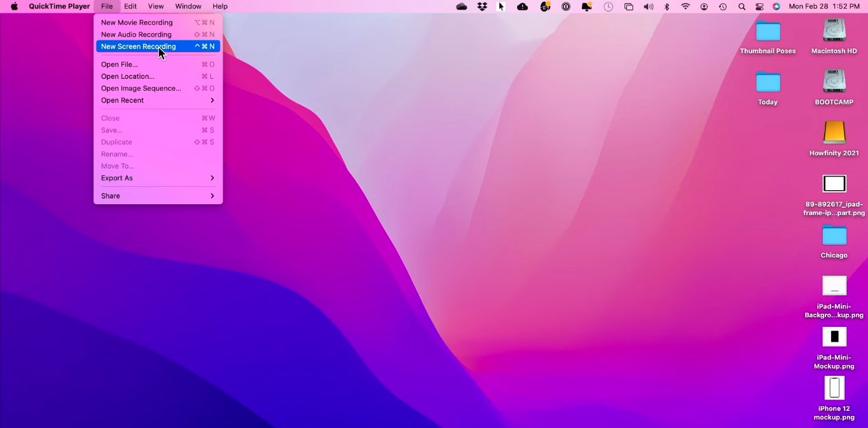The width and height of the screenshot is (868, 428).
Task: Choose New Audio Recording
Action: 158,34
